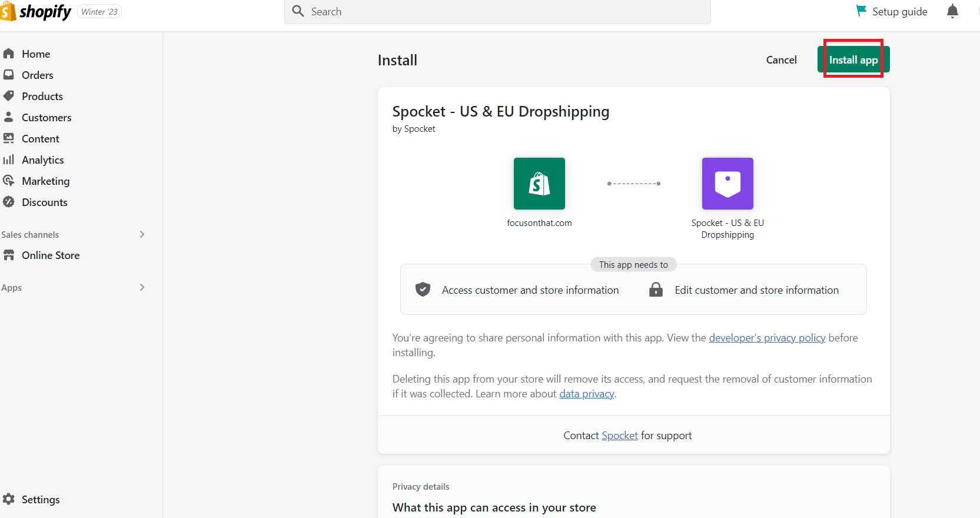Click 'Access customer and store information' text
The width and height of the screenshot is (980, 518).
pos(530,290)
